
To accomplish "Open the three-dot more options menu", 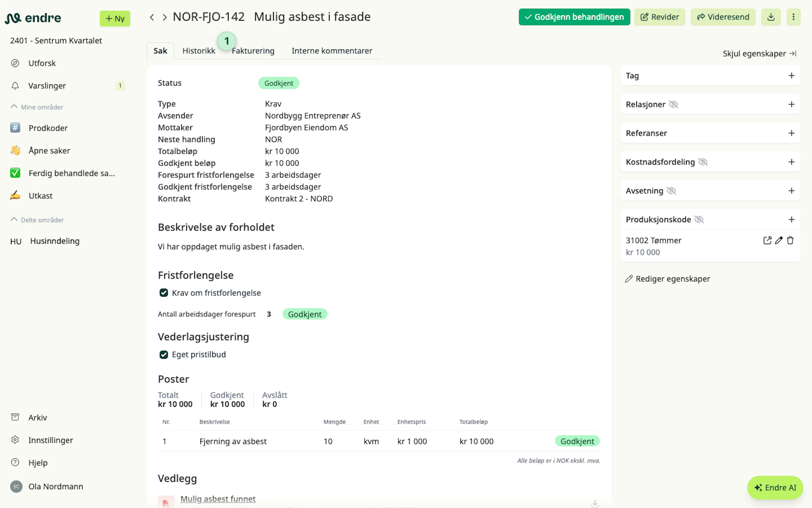I will pyautogui.click(x=793, y=17).
